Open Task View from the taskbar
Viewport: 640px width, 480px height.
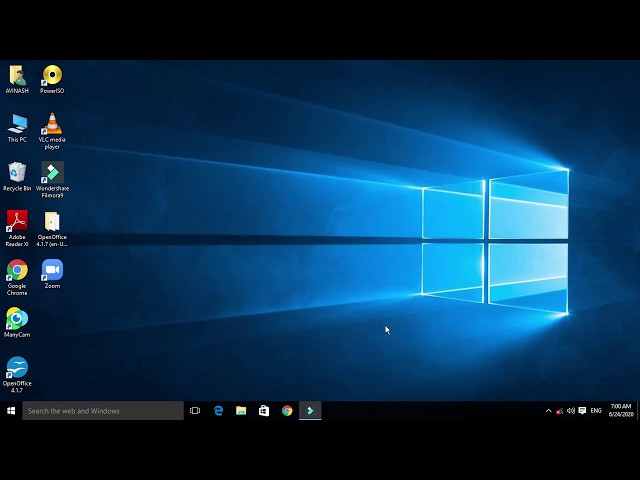(x=195, y=411)
